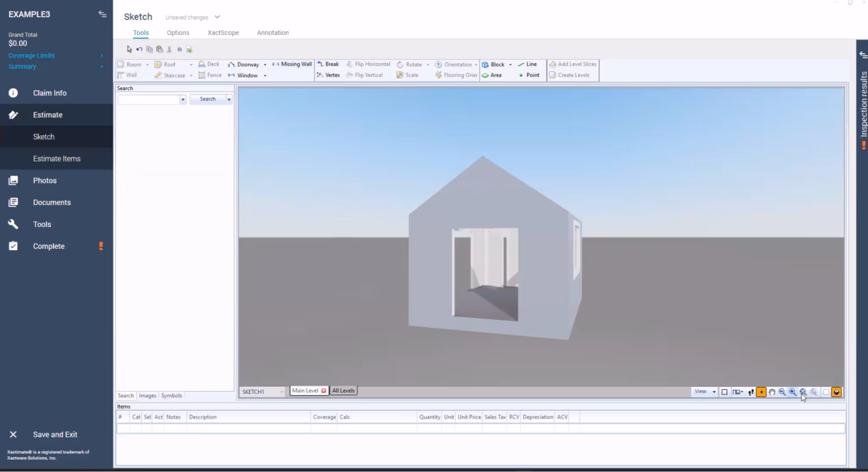This screenshot has width=868, height=472.
Task: Click the search text input field
Action: 149,99
